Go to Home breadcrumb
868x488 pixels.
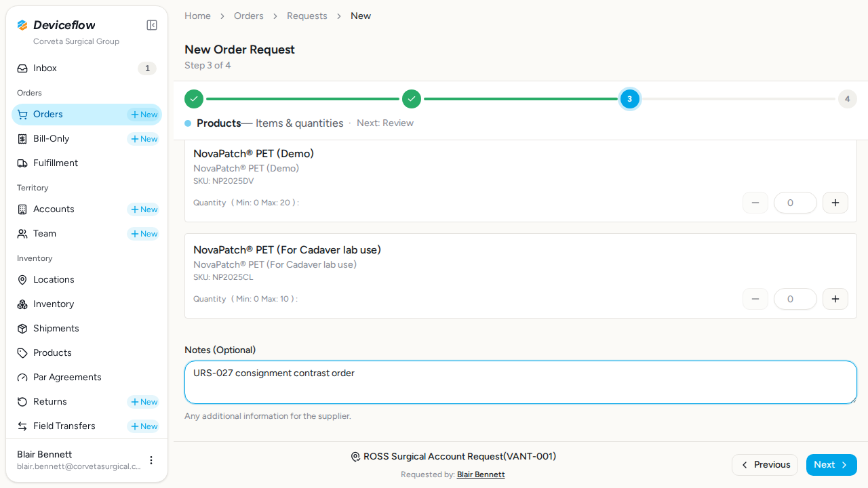tap(197, 16)
